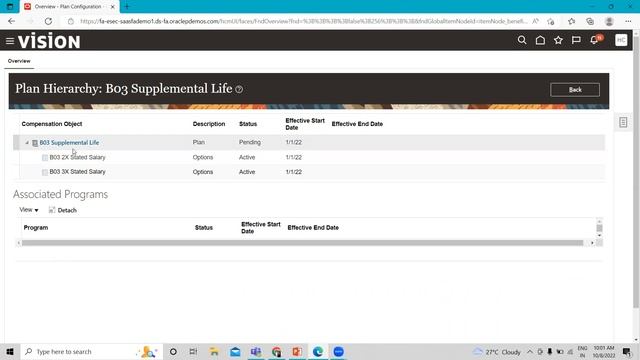Click the Associated Programs horizontal scrollbar
This screenshot has height=360, width=640.
[x=302, y=243]
